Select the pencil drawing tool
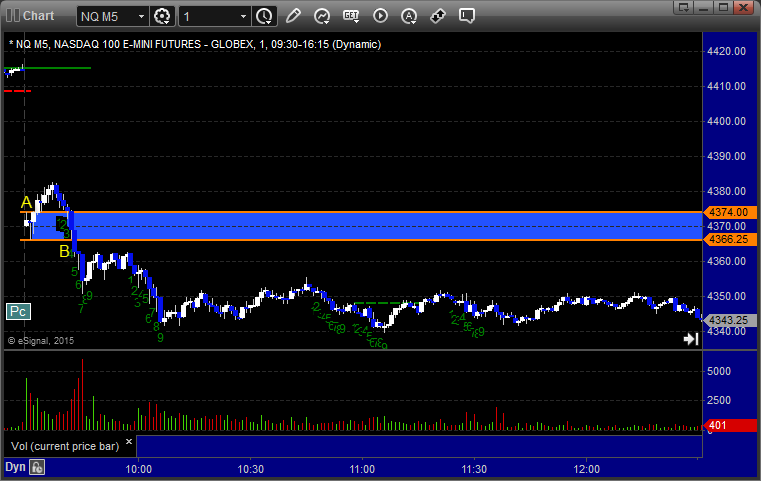The height and width of the screenshot is (481, 761). (293, 16)
